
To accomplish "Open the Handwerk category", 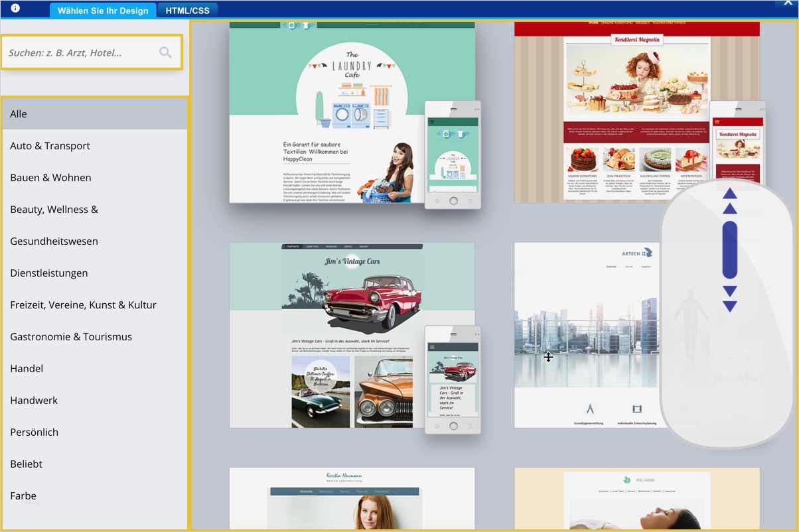I will click(95, 401).
